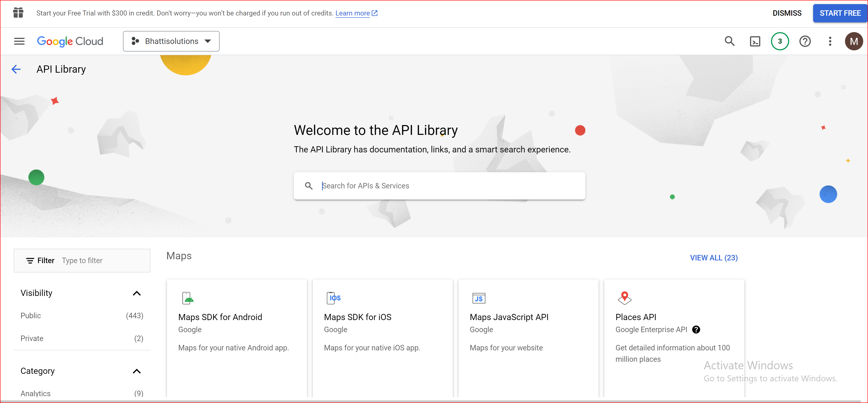Open the three-dot settings menu
Image resolution: width=868 pixels, height=403 pixels.
830,41
